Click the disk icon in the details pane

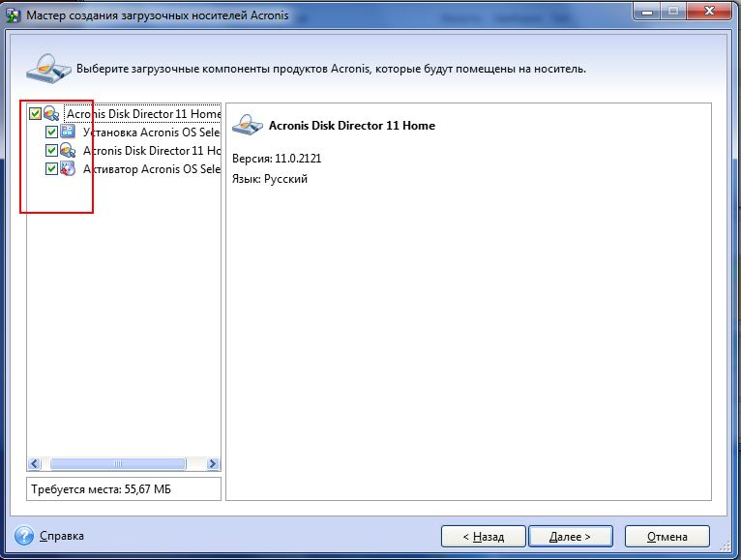point(248,125)
